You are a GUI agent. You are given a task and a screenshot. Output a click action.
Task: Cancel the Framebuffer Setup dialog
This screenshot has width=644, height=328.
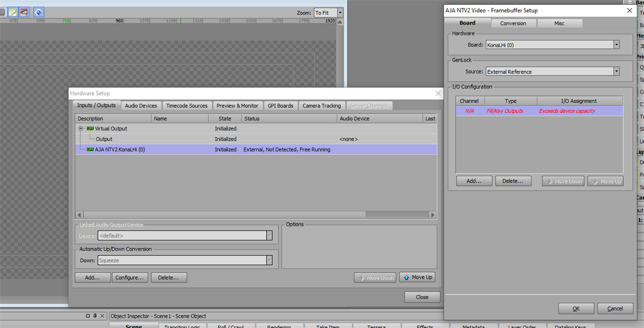tap(615, 309)
